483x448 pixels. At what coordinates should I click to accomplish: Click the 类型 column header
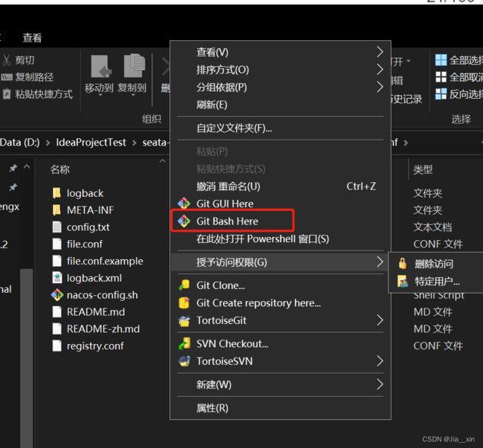pos(423,169)
